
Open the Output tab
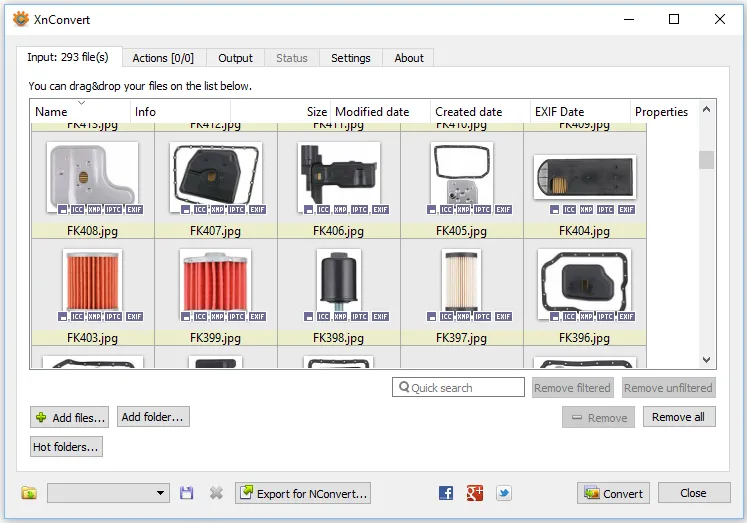coord(236,58)
